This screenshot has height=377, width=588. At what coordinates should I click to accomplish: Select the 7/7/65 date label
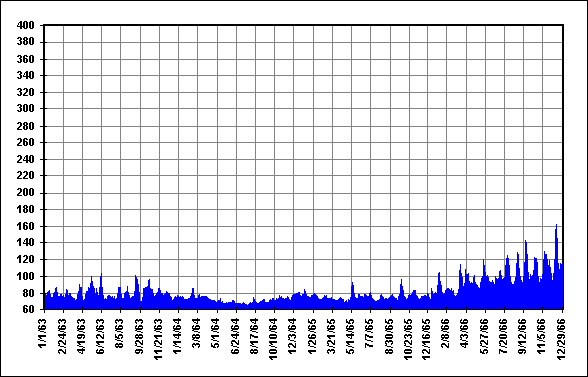coord(370,333)
